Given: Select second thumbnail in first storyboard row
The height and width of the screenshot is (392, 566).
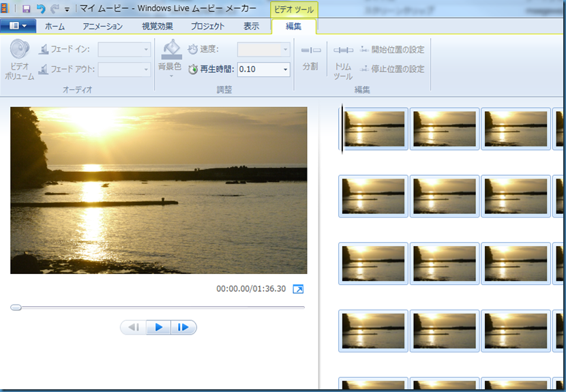Looking at the screenshot, I should click(x=445, y=129).
